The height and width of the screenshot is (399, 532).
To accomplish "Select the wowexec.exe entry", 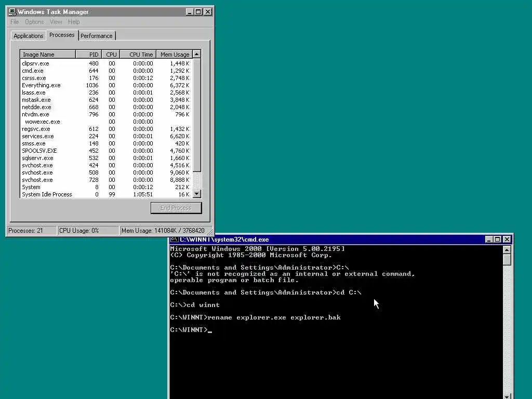I will [x=106, y=122].
